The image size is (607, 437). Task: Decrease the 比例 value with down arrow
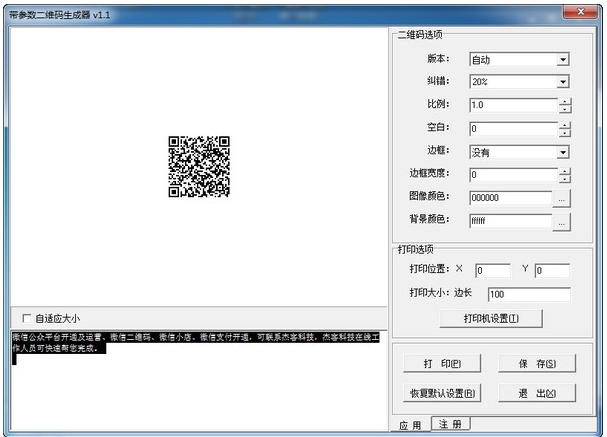click(x=565, y=109)
